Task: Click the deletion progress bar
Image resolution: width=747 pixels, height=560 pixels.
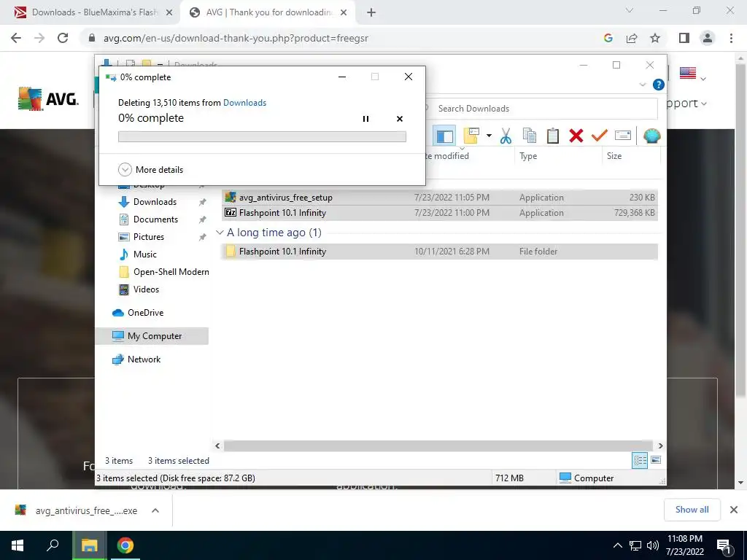Action: tap(262, 136)
